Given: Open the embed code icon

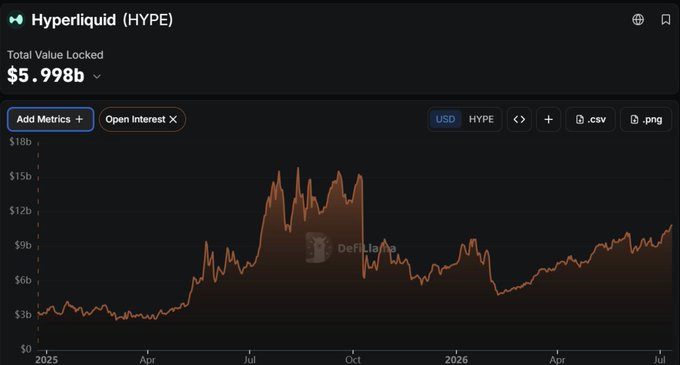Looking at the screenshot, I should point(519,119).
